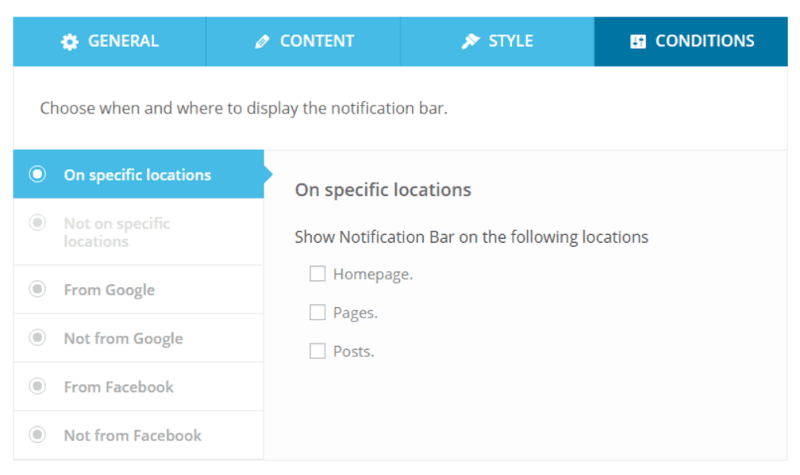
Task: Pick the 'Not from Google' radio option
Action: coord(37,337)
